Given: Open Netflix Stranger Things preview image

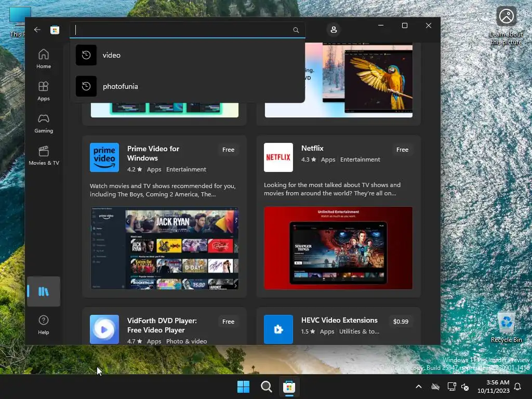Looking at the screenshot, I should coord(339,248).
